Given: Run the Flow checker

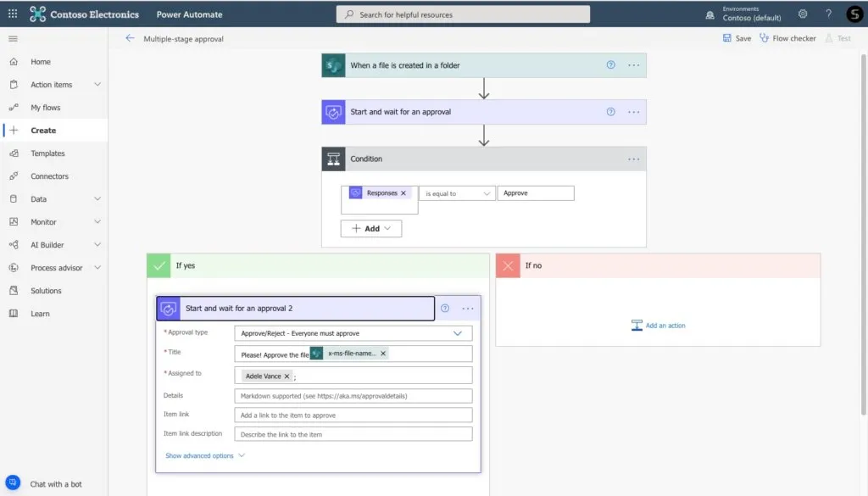Looking at the screenshot, I should point(787,38).
